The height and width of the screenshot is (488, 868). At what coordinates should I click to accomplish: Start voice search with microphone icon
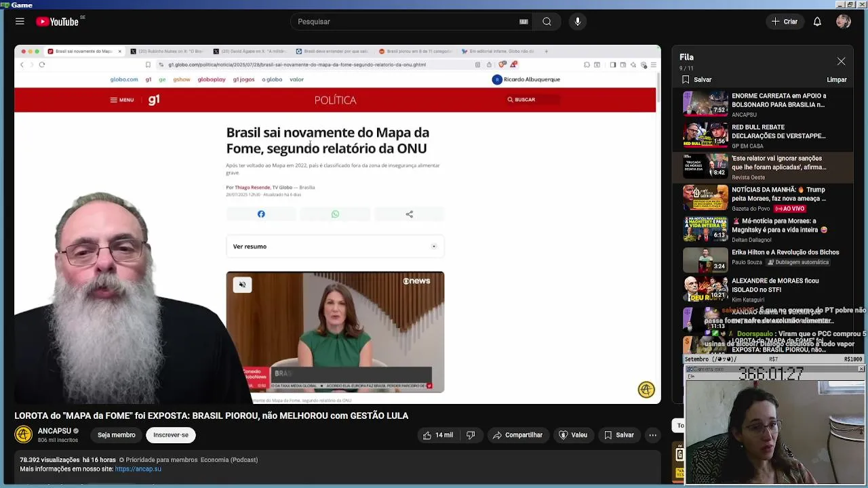578,22
